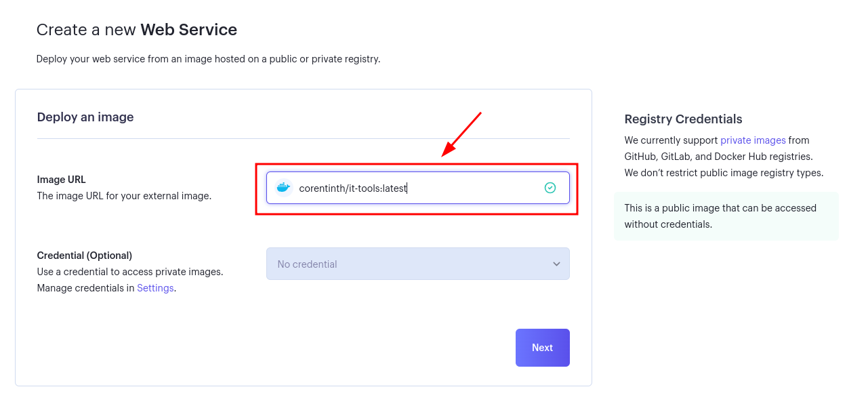Screen dimensions: 868x406
Task: Click the page subtitle about deploying from registry
Action: tap(209, 59)
